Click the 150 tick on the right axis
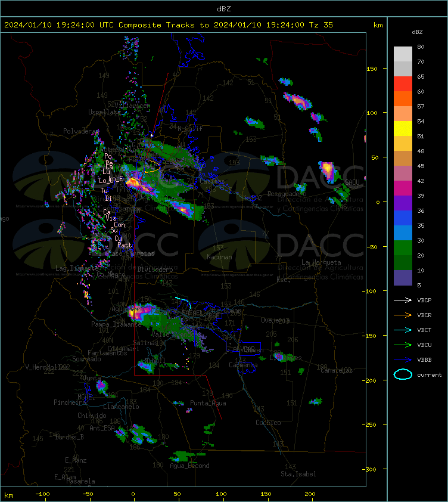The height and width of the screenshot is (502, 448). [372, 69]
